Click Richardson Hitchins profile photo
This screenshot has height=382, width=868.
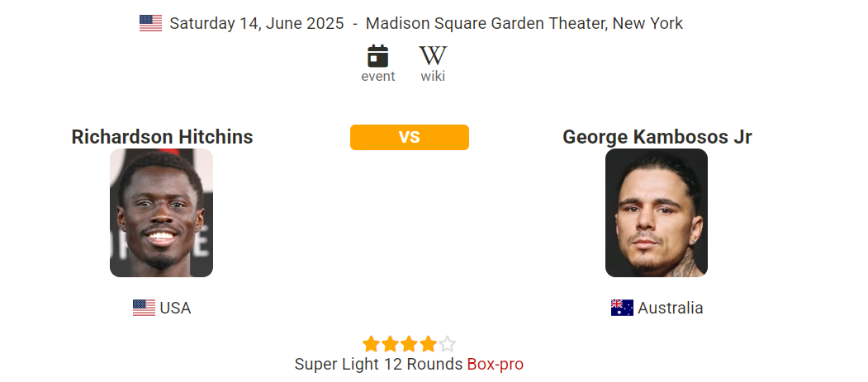161,213
